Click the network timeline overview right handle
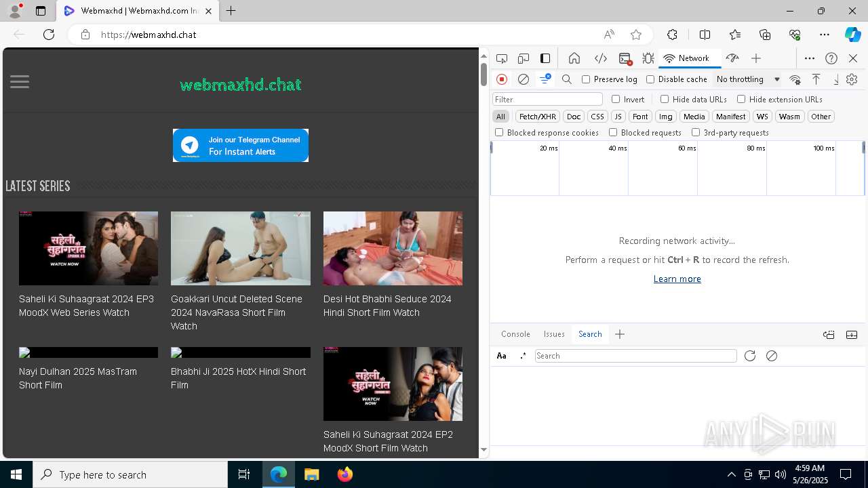Image resolution: width=868 pixels, height=488 pixels. coord(863,147)
